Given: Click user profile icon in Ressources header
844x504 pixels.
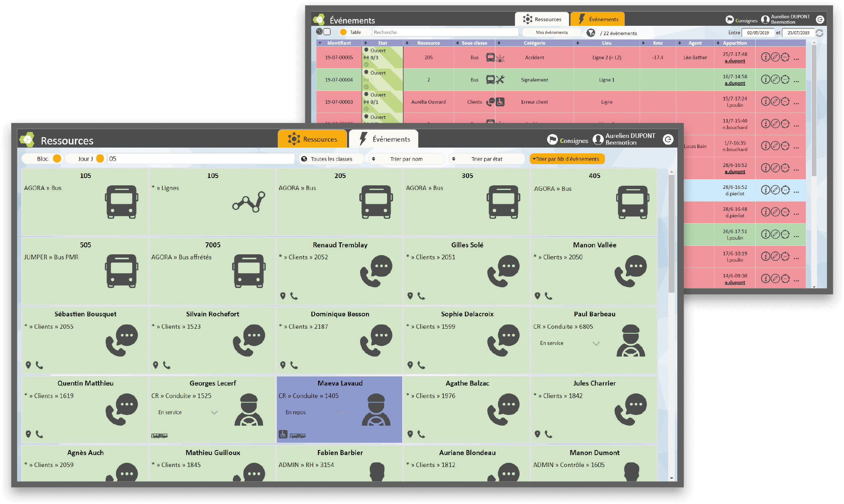Looking at the screenshot, I should pos(598,139).
